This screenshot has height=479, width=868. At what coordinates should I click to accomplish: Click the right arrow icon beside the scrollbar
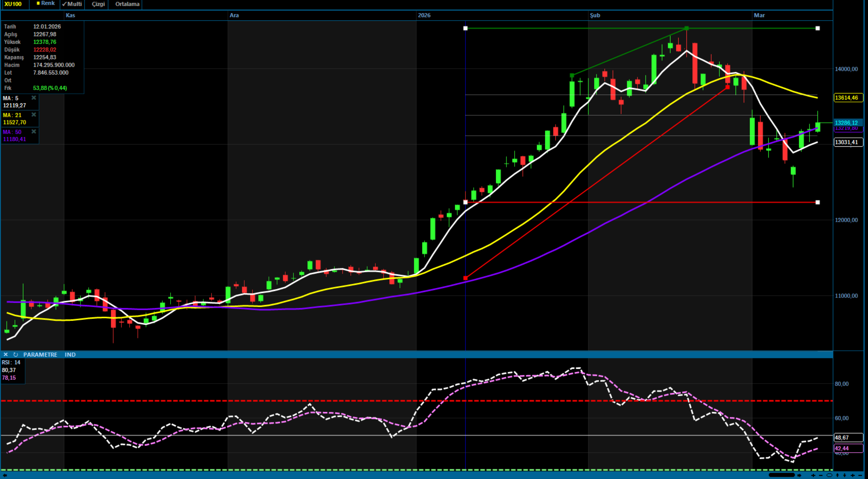[x=799, y=475]
